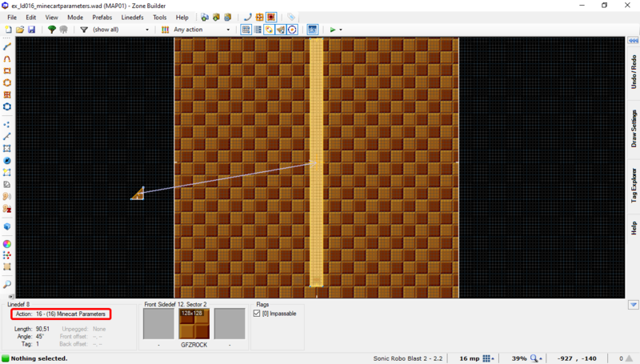This screenshot has width=640, height=364.
Task: Toggle the Impassable flag checkbox
Action: [257, 314]
